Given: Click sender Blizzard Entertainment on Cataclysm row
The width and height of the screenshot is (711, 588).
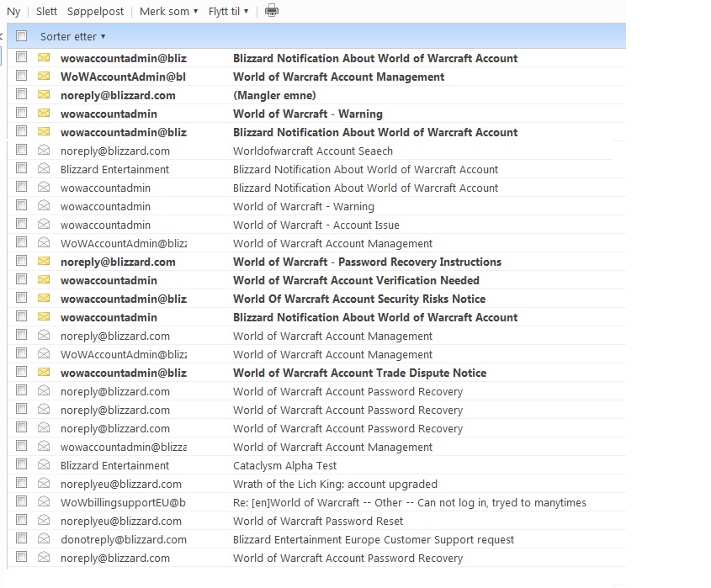Looking at the screenshot, I should coord(114,465).
